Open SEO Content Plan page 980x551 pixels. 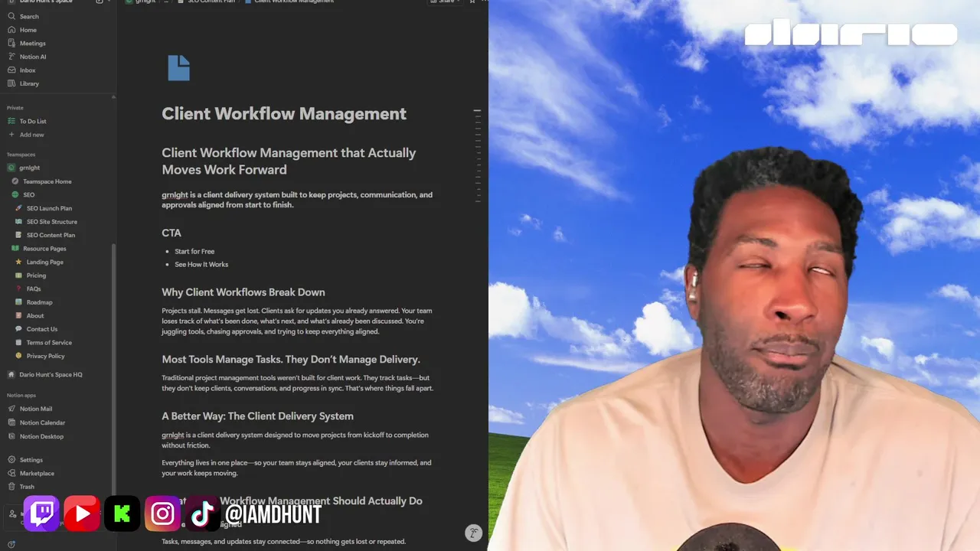tap(51, 235)
